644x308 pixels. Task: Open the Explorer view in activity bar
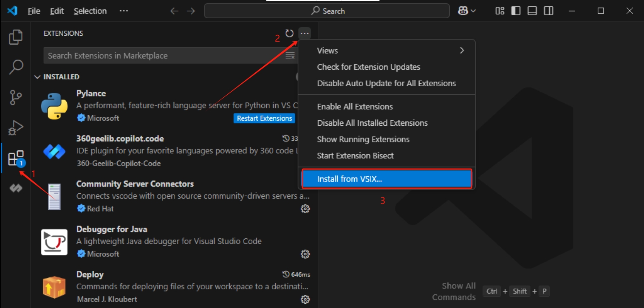[x=16, y=37]
